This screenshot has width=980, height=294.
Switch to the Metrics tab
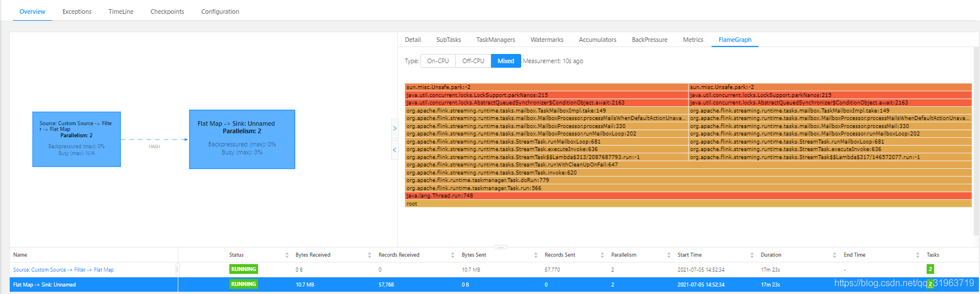(x=693, y=40)
